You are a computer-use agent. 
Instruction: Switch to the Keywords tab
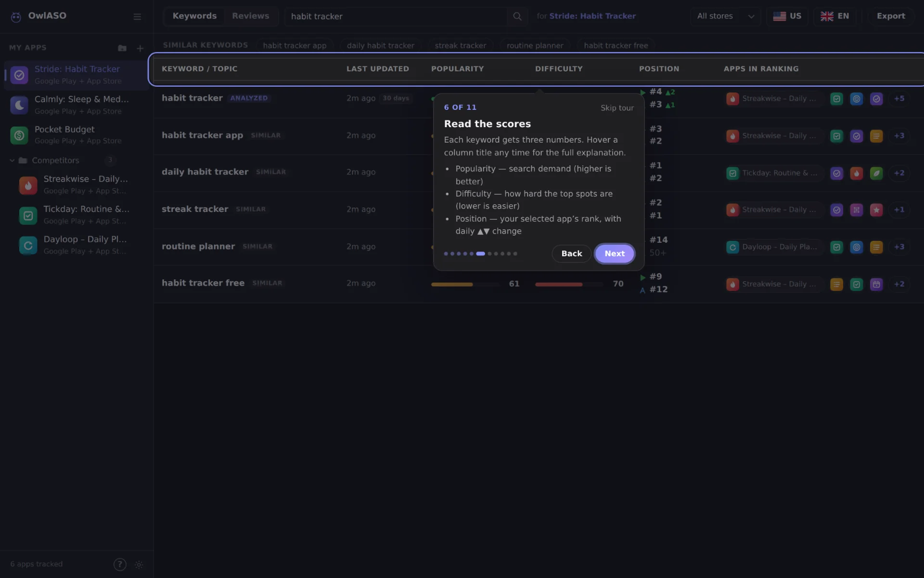tap(194, 16)
